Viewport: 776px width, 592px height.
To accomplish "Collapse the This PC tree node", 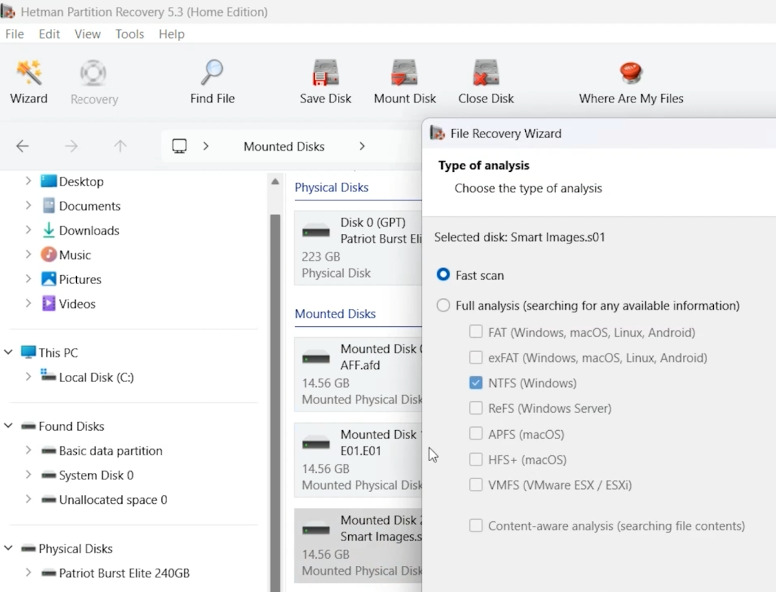I will 8,352.
